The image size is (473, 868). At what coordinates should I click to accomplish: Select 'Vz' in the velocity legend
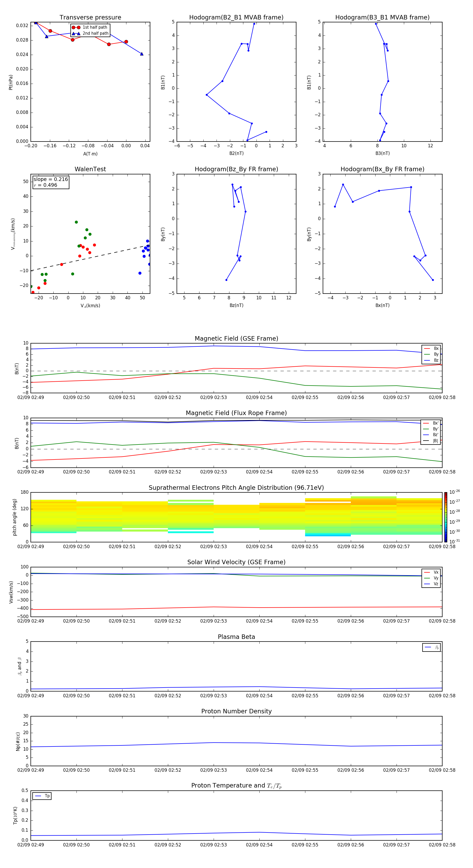point(431,584)
